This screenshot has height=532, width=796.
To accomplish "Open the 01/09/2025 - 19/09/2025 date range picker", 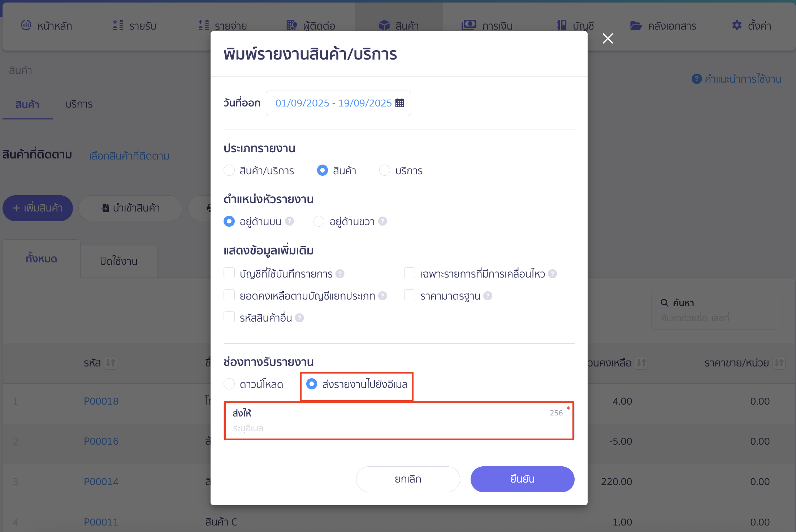I will [333, 103].
